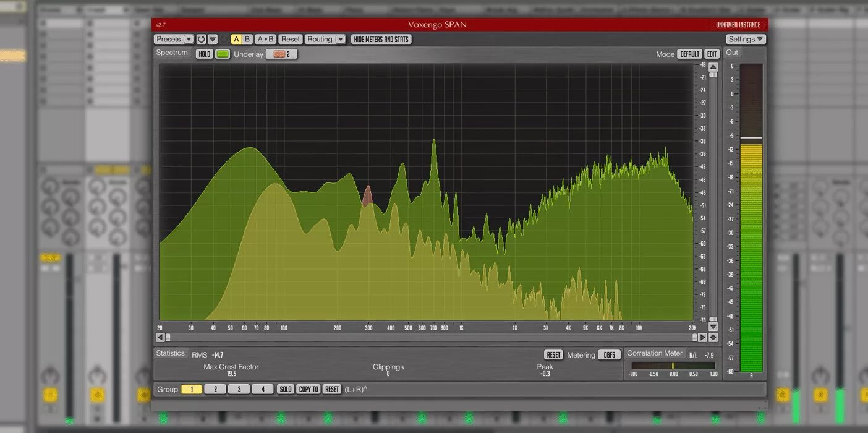
Task: Select Group 2
Action: point(215,389)
